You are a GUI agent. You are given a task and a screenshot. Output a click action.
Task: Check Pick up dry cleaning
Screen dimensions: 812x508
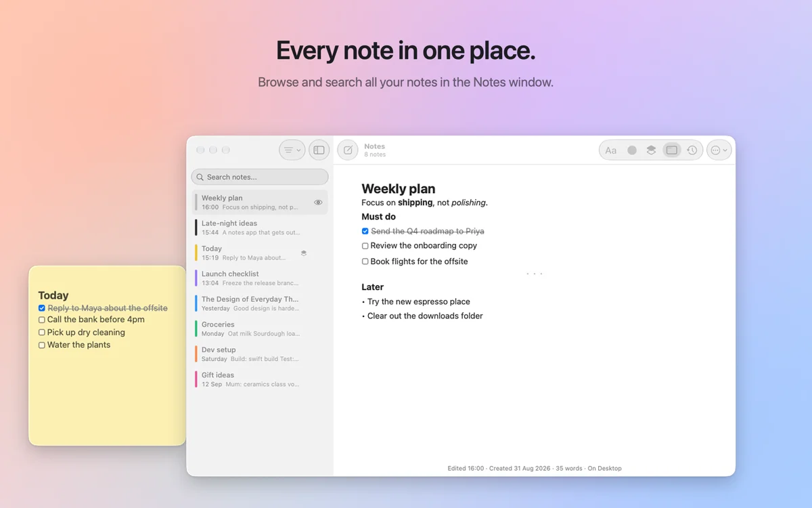pos(42,333)
